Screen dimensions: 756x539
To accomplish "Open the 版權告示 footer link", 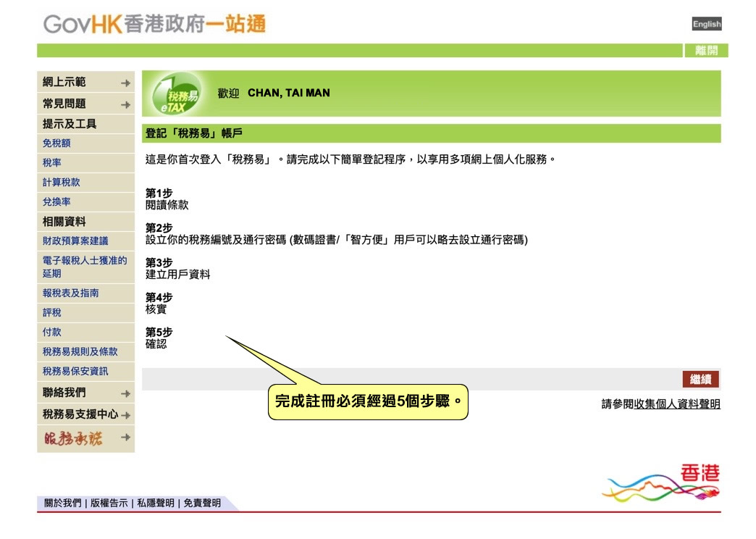I will [x=109, y=504].
